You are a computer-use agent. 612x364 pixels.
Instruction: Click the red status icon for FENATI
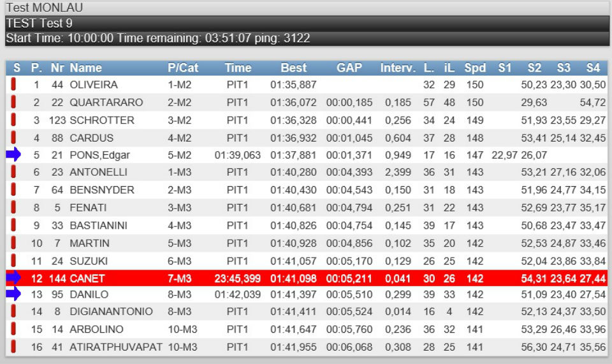point(13,208)
